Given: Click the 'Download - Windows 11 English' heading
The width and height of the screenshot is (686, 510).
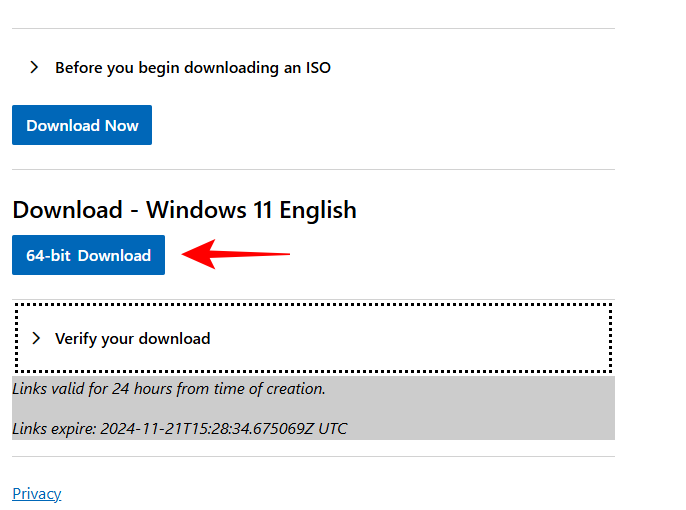Looking at the screenshot, I should [x=184, y=210].
